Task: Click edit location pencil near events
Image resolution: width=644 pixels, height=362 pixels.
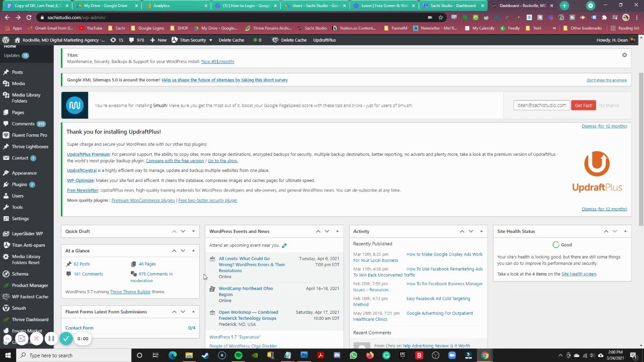Action: coord(284,245)
